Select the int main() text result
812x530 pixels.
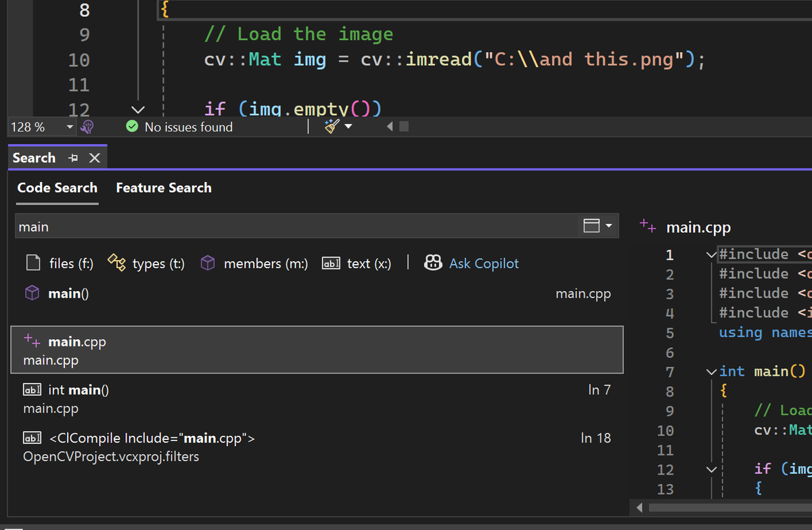pos(317,399)
